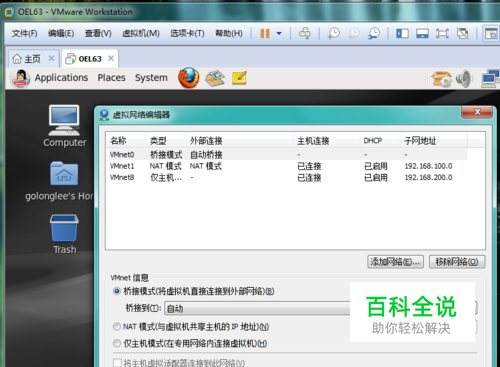The height and width of the screenshot is (367, 500).
Task: Click the volume speaker icon in panel
Action: point(464,79)
